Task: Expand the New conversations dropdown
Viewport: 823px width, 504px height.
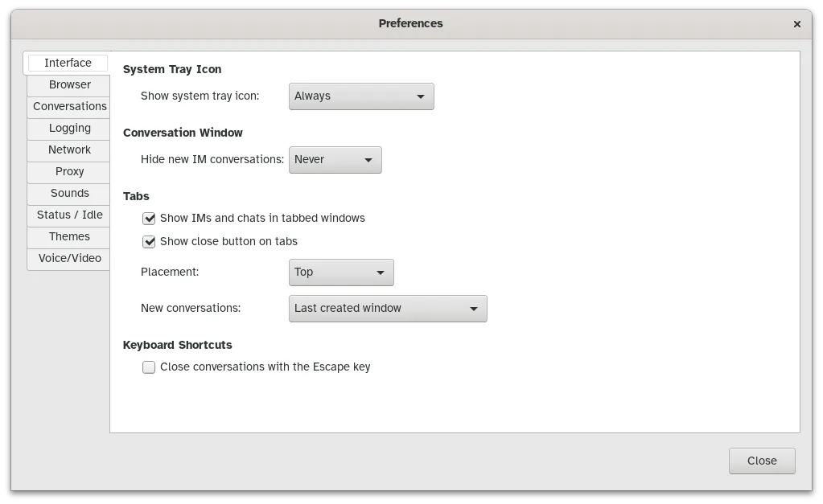Action: tap(388, 309)
